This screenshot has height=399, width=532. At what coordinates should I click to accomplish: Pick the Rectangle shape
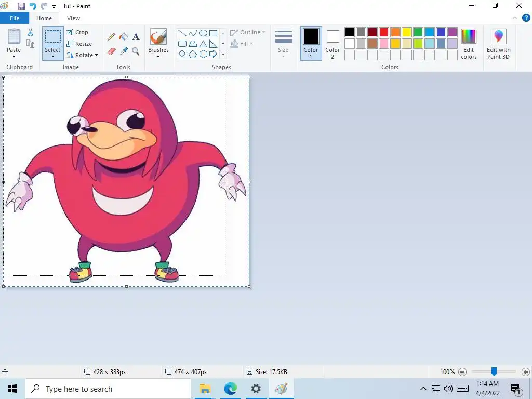coord(213,33)
